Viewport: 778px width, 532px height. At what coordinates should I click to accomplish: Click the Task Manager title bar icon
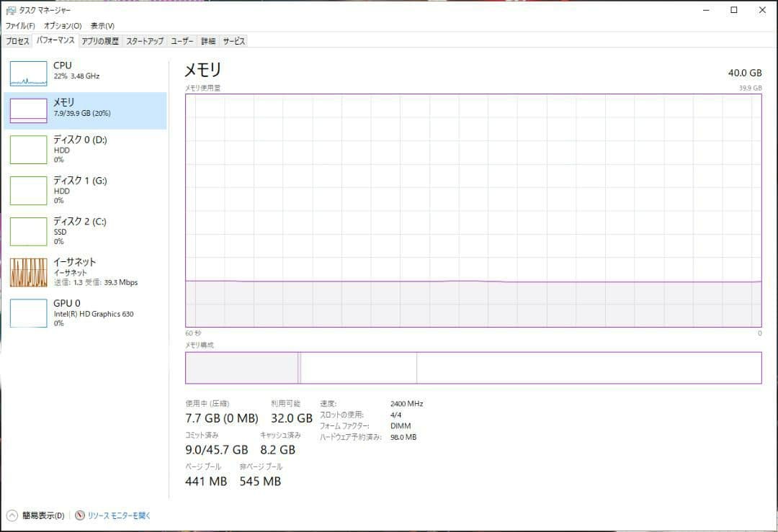[10, 10]
